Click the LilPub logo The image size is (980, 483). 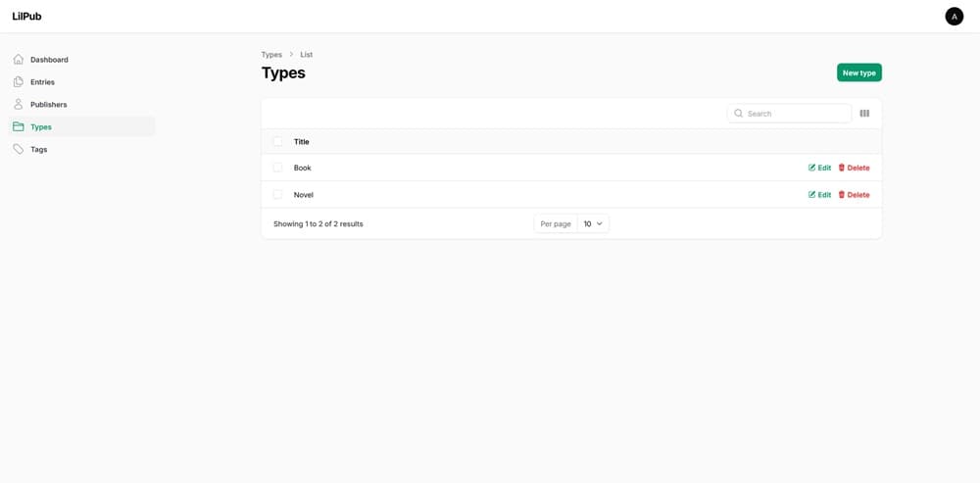[x=27, y=17]
